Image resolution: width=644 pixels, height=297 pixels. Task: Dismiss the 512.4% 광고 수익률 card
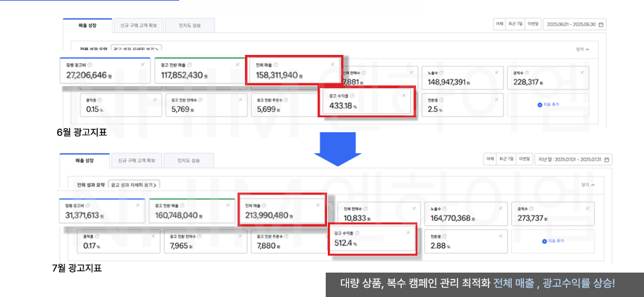click(408, 233)
